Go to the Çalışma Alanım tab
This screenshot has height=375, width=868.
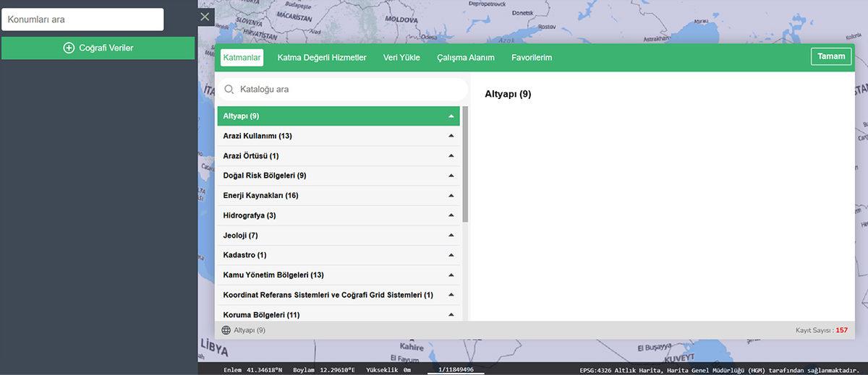coord(466,58)
